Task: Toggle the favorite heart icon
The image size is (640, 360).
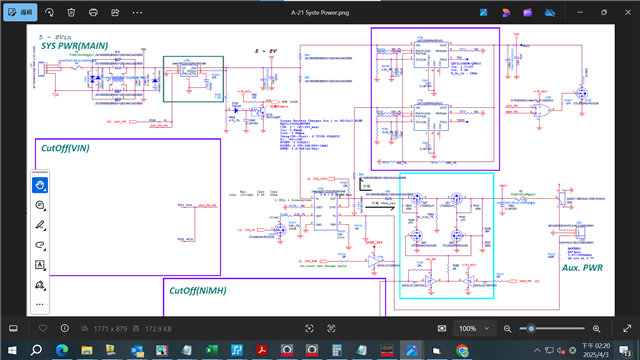Action: (43, 328)
